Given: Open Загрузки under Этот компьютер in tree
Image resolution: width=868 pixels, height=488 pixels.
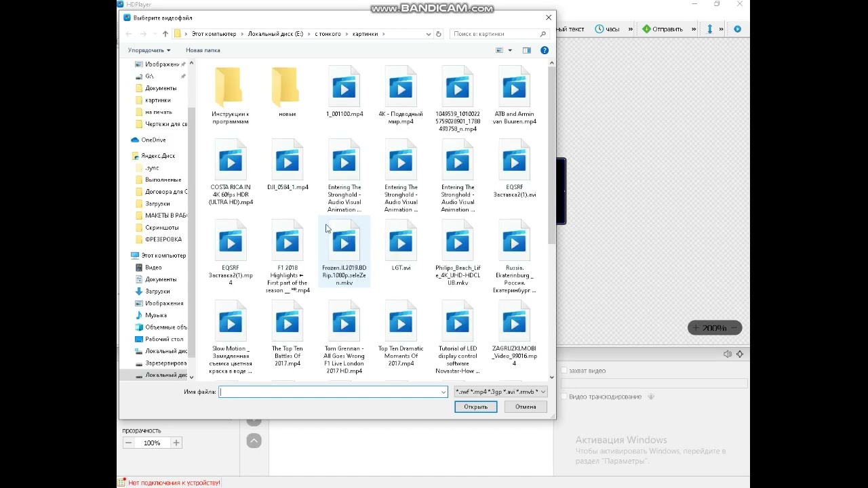Looking at the screenshot, I should [157, 291].
